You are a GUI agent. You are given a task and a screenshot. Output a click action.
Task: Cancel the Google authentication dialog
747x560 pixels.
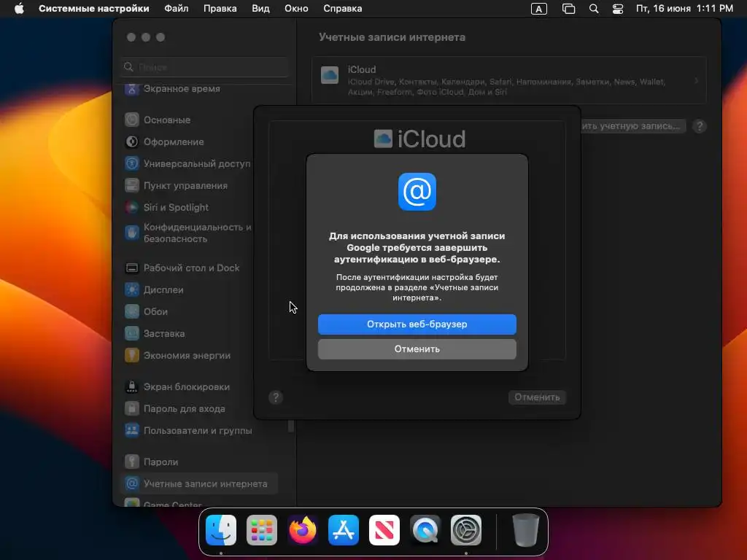point(417,349)
